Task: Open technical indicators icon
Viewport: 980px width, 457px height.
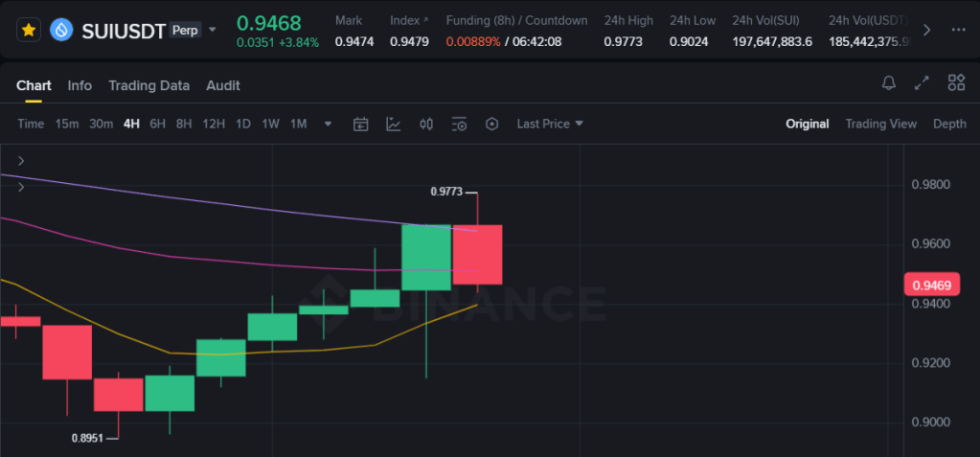Action: [394, 124]
